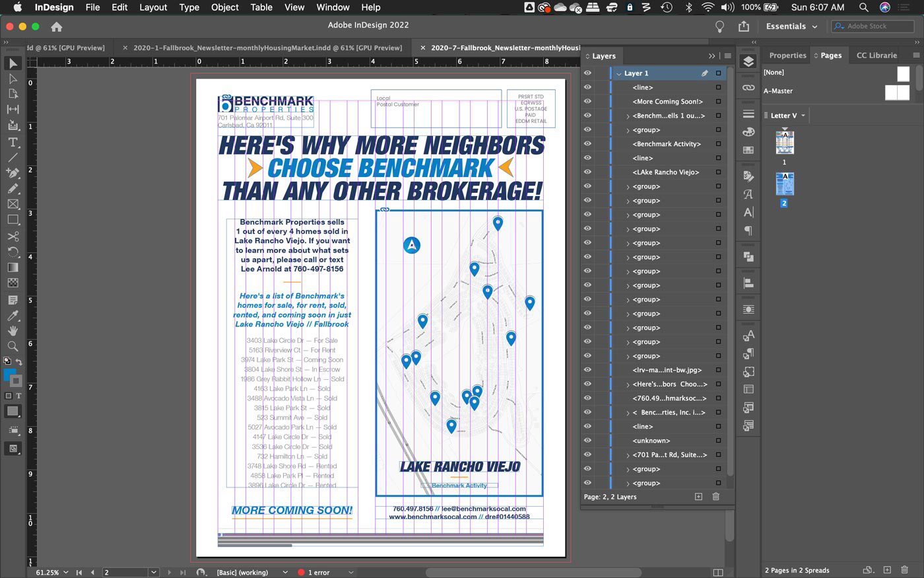The height and width of the screenshot is (578, 924).
Task: Click the Delete layer trash icon
Action: (x=716, y=497)
